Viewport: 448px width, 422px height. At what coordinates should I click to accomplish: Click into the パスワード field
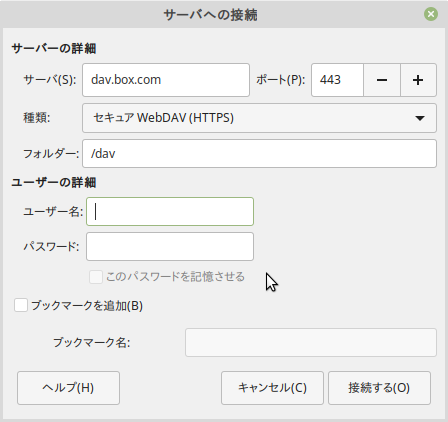pos(170,247)
